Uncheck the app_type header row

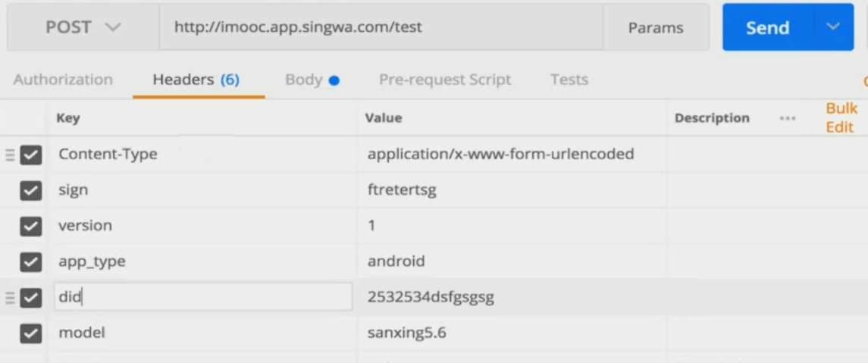pos(31,261)
